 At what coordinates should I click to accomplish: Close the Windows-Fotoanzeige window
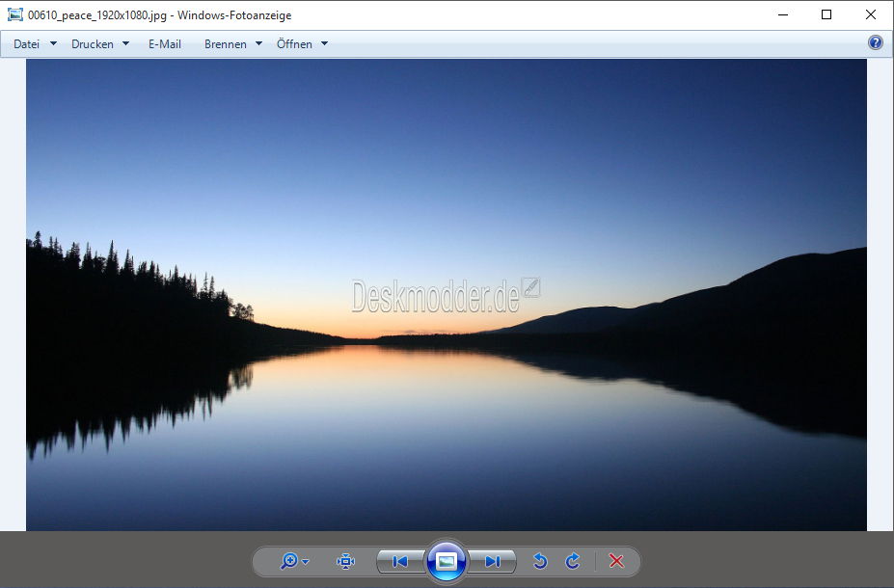click(871, 14)
